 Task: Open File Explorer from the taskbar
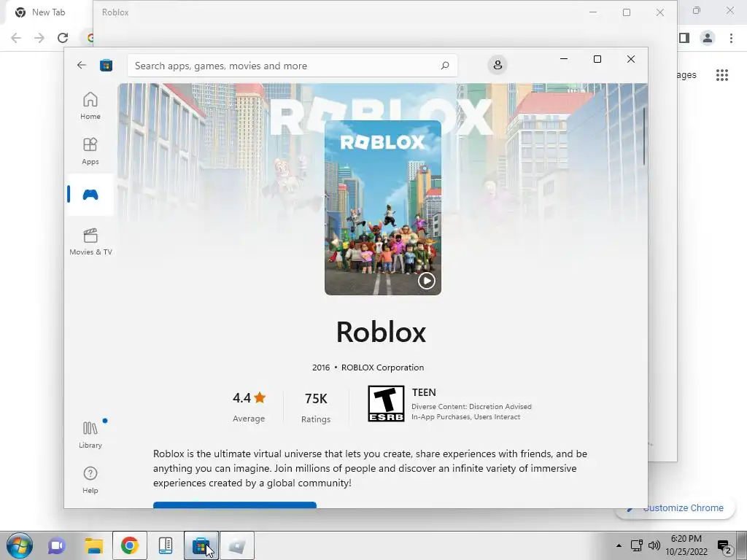pyautogui.click(x=94, y=545)
